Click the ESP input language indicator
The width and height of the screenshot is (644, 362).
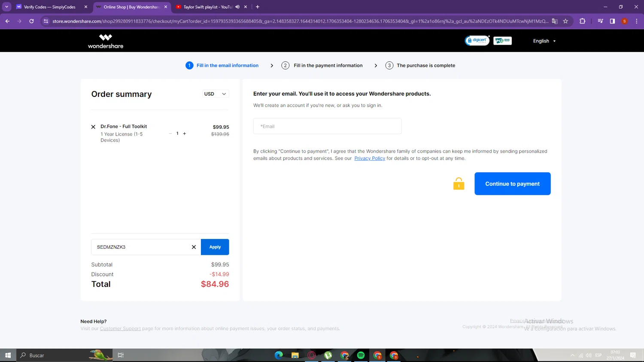pos(598,355)
